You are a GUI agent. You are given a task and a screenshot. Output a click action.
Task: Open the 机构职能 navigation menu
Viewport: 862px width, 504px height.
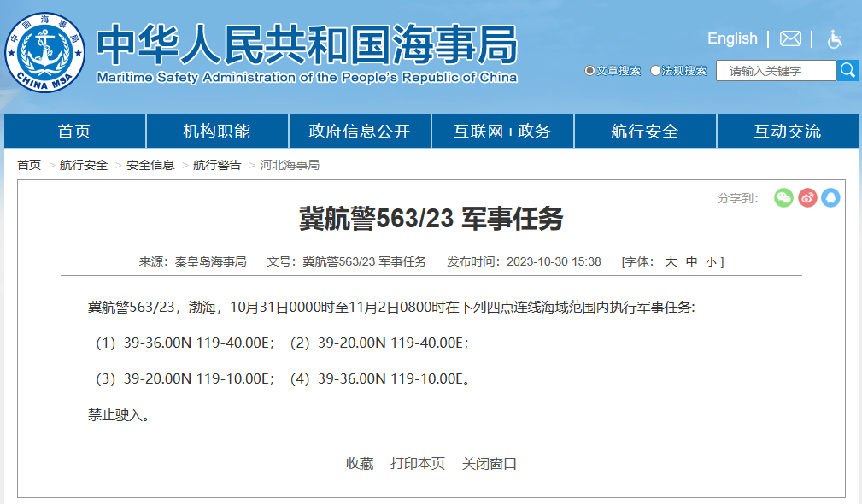pos(217,132)
